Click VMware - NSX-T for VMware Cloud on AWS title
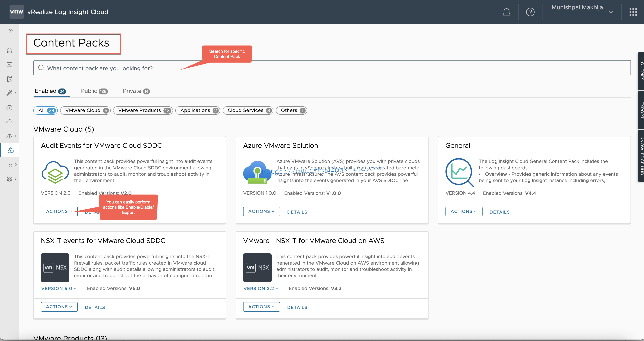The height and width of the screenshot is (341, 644). [314, 241]
